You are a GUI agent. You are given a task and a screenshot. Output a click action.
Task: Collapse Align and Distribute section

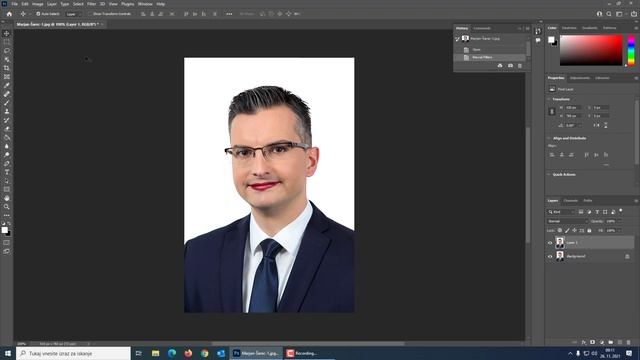pos(549,138)
